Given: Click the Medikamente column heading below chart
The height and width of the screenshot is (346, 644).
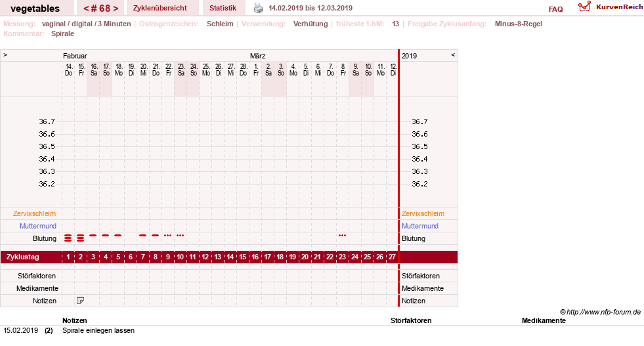Looking at the screenshot, I should pos(544,320).
